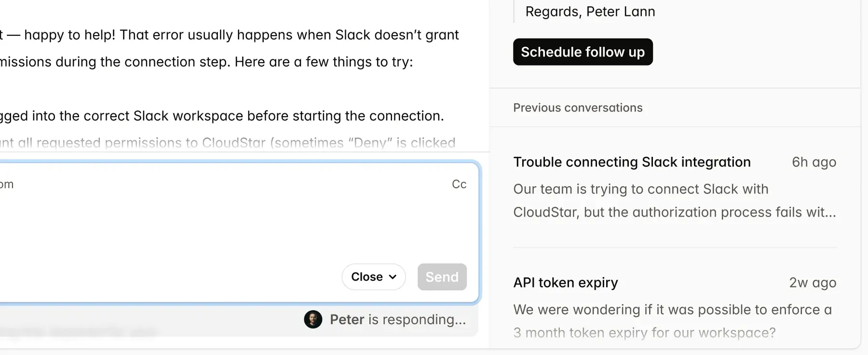
Task: Click the Peter is responding indicator
Action: coord(397,319)
